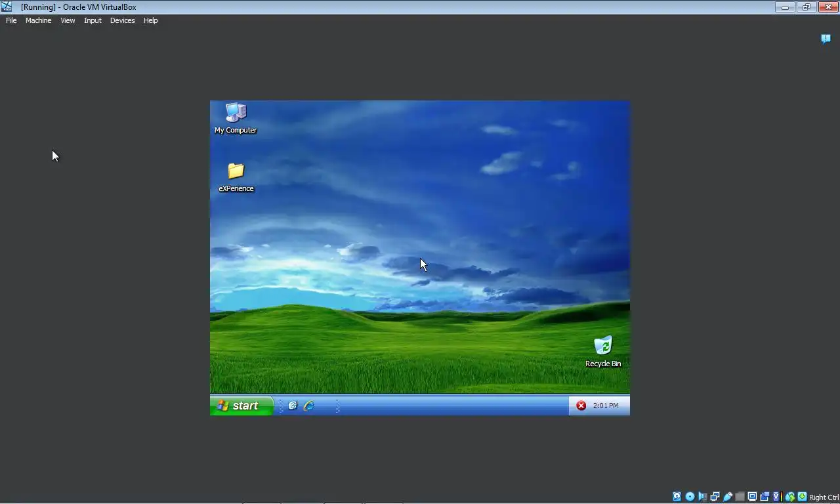Click the keyboard capture arrow icon
The image size is (840, 504).
tap(803, 497)
